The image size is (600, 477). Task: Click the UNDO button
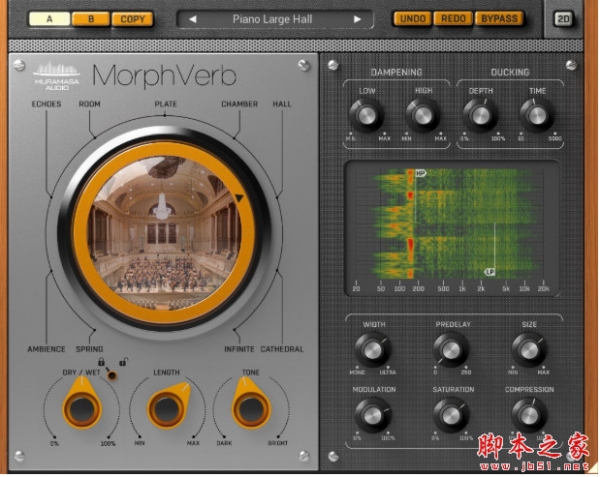click(x=412, y=18)
